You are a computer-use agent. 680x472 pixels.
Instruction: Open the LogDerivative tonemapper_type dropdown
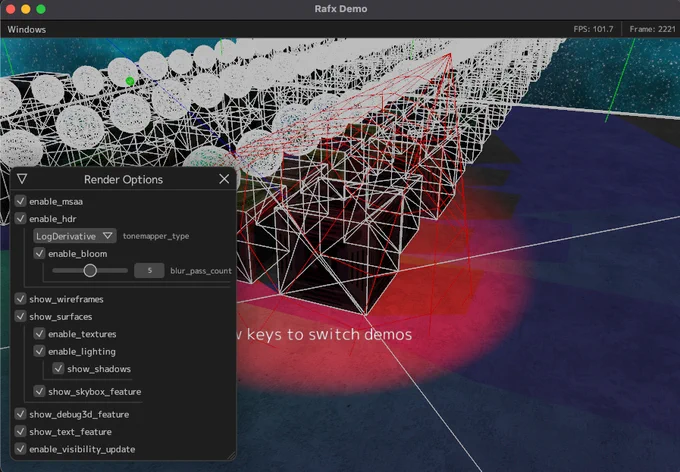[x=75, y=236]
